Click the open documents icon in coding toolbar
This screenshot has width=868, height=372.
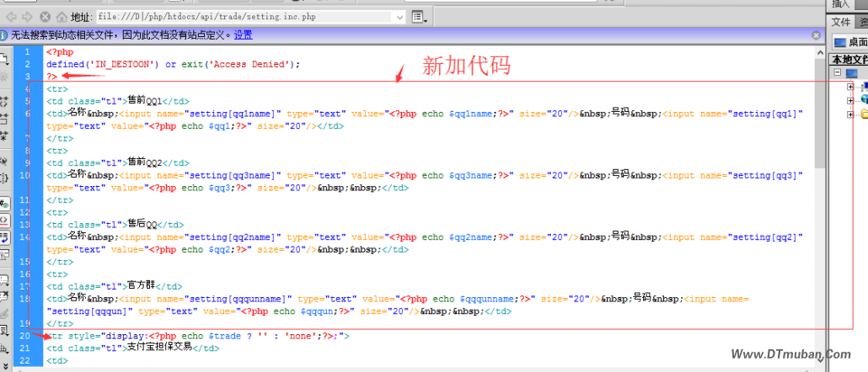point(5,59)
